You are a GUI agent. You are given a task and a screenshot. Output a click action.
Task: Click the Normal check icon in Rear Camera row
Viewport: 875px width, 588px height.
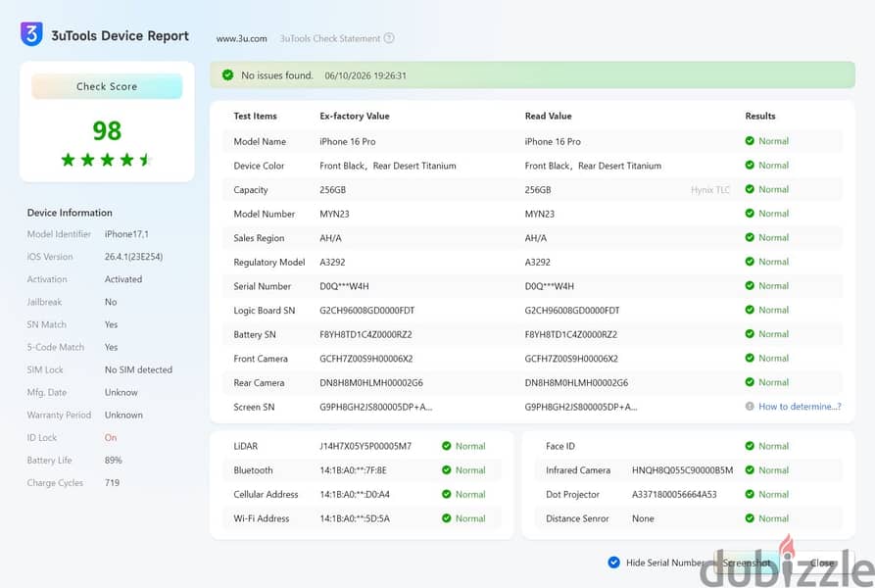tap(750, 382)
